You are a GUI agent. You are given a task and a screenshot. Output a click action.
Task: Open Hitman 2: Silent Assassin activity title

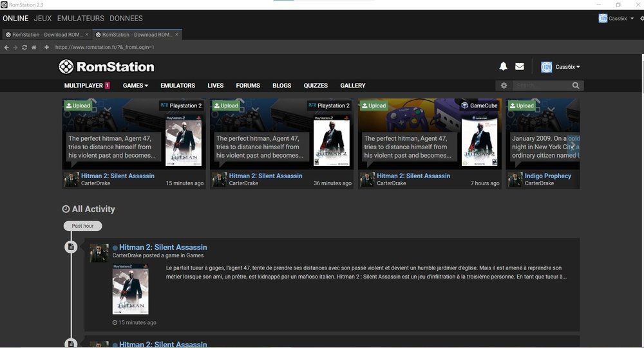pyautogui.click(x=163, y=247)
